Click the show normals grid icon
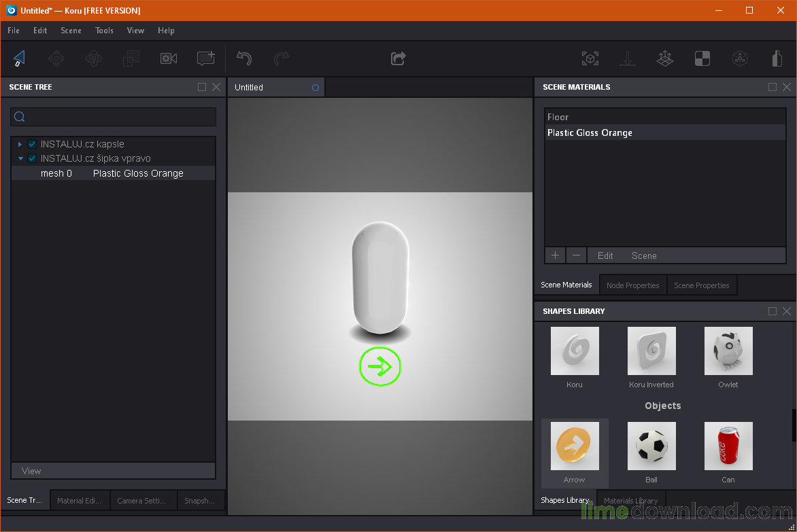The height and width of the screenshot is (532, 797). pyautogui.click(x=665, y=58)
